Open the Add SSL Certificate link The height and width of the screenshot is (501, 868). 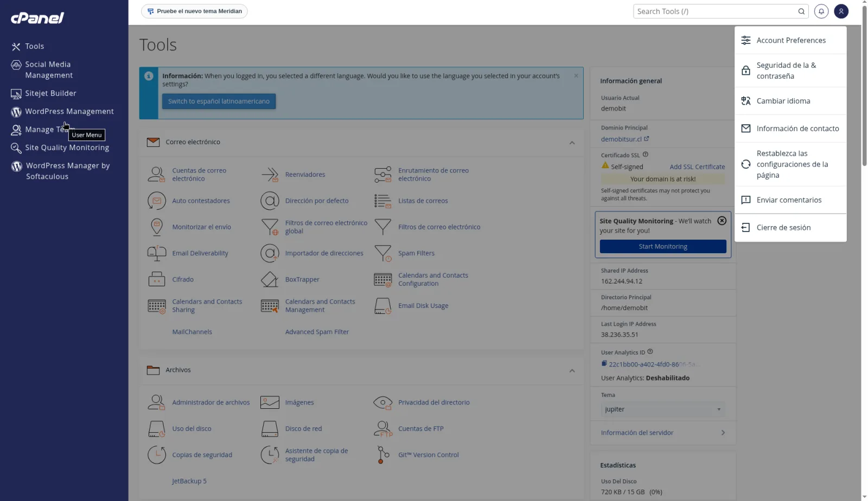tap(697, 167)
